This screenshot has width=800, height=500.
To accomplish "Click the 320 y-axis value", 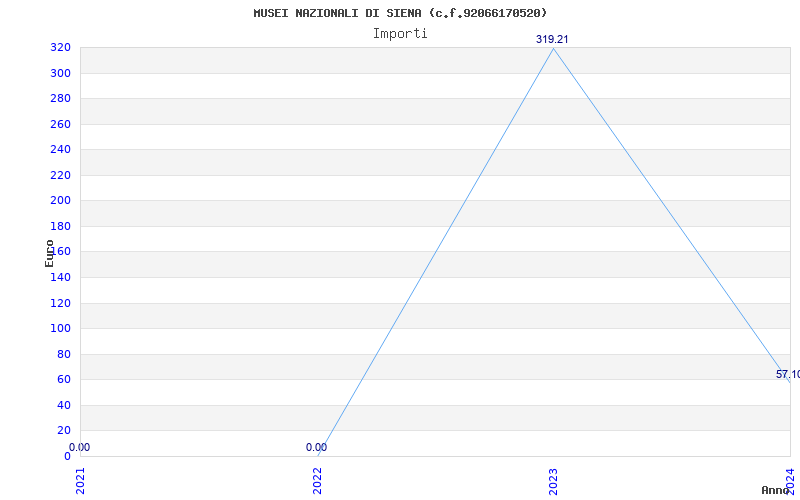I will pos(60,48).
